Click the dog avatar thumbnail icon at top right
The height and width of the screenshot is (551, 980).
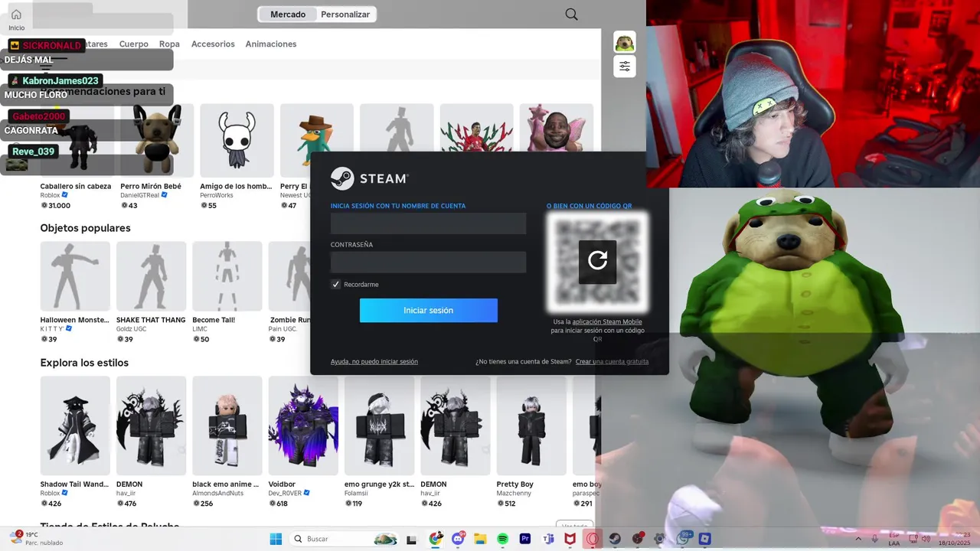click(x=625, y=42)
